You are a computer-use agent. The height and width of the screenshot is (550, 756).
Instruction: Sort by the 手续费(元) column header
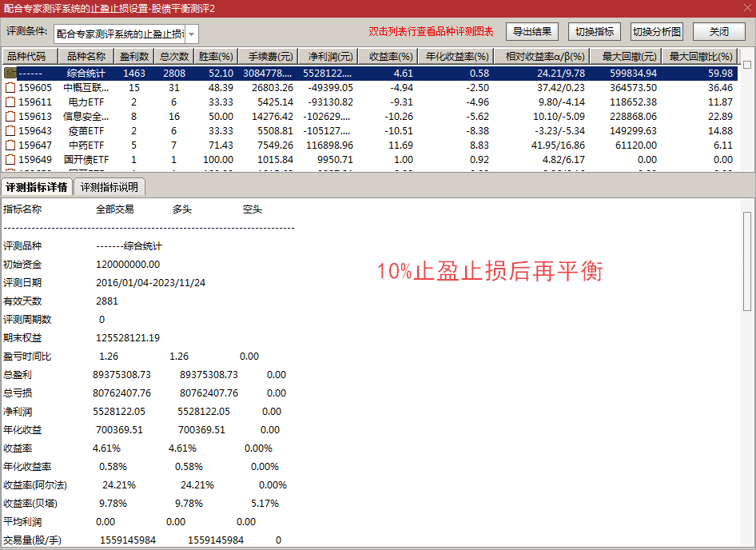click(x=268, y=57)
